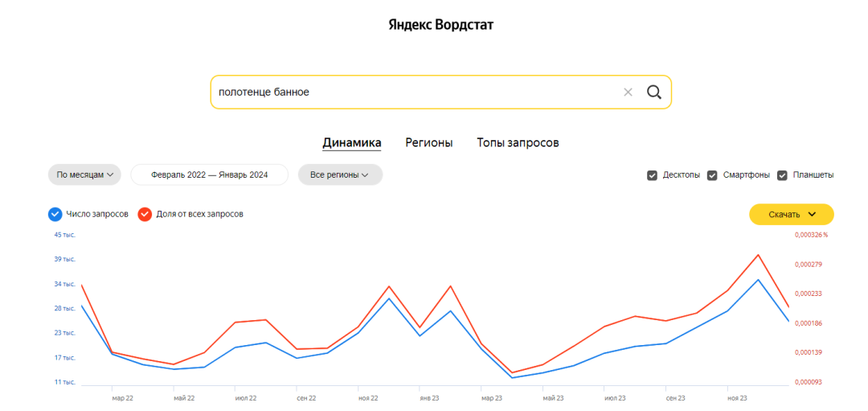This screenshot has height=411, width=868.
Task: Uncheck the Десктопы checkbox
Action: 652,175
